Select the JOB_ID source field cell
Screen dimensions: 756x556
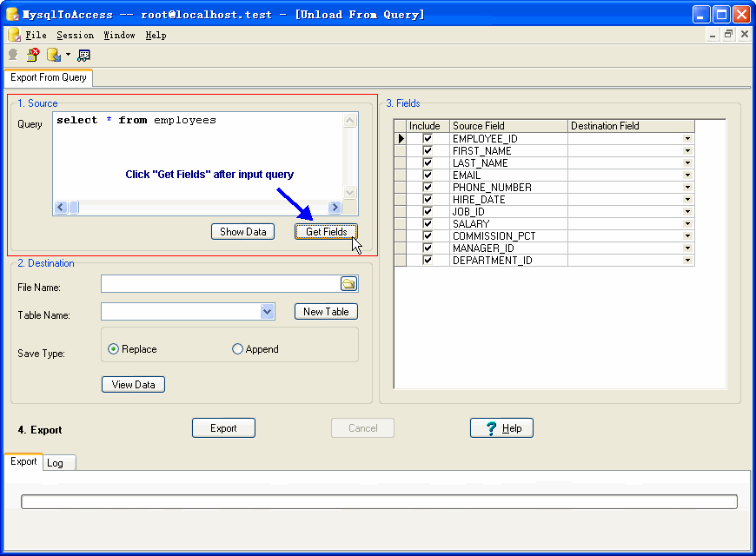pyautogui.click(x=508, y=211)
